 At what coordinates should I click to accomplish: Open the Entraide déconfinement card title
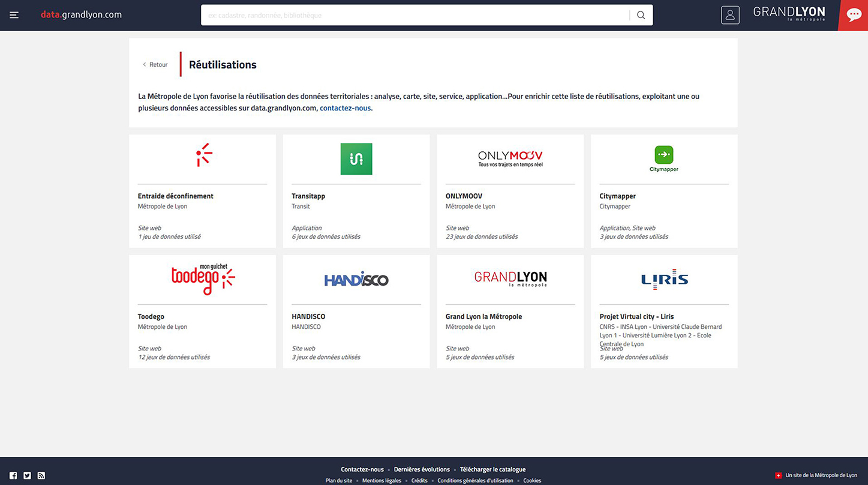(175, 196)
